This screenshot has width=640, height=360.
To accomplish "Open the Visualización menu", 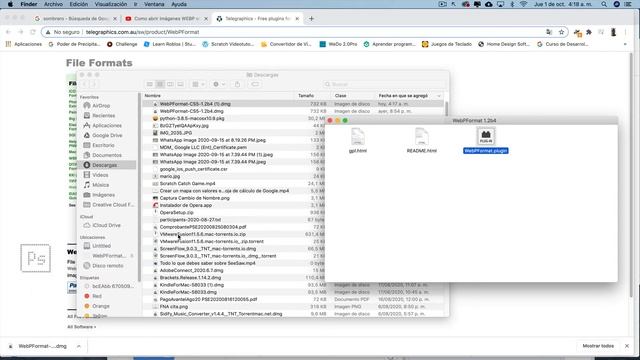I will click(x=111, y=4).
